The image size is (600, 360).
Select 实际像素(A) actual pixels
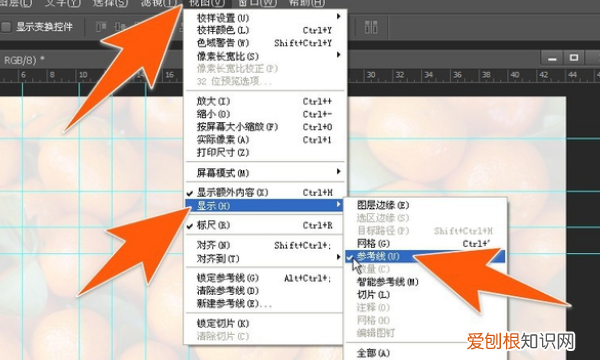pos(265,140)
